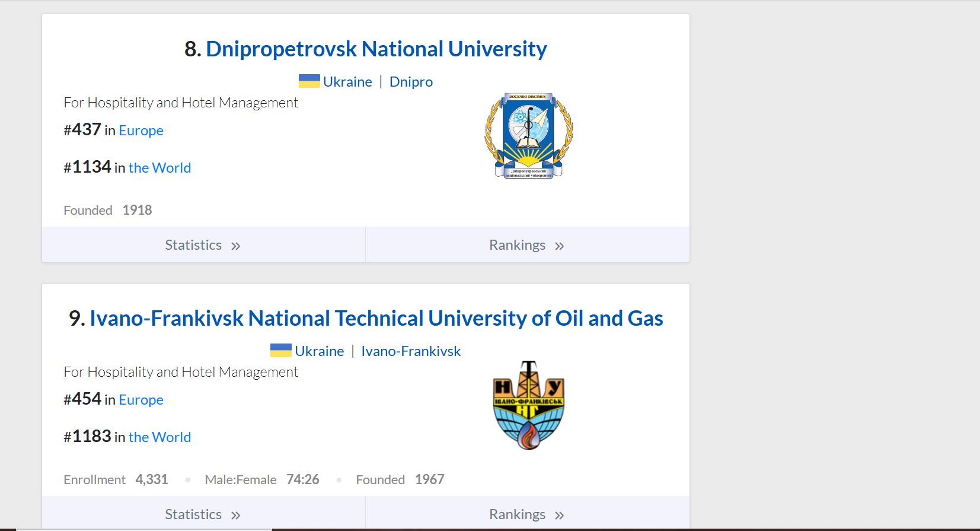Open the Dnipro city link
The width and height of the screenshot is (980, 531).
[411, 82]
